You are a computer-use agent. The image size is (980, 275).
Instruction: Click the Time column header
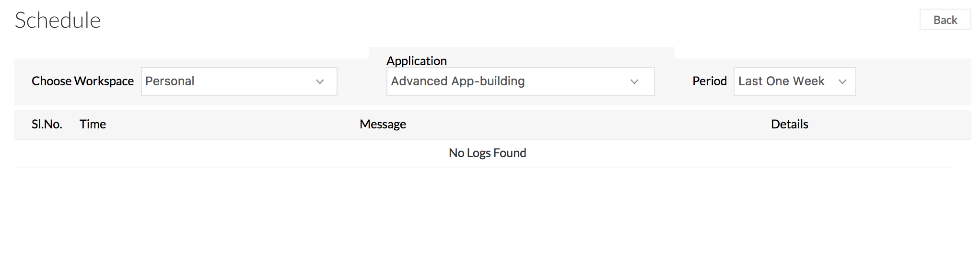(93, 125)
